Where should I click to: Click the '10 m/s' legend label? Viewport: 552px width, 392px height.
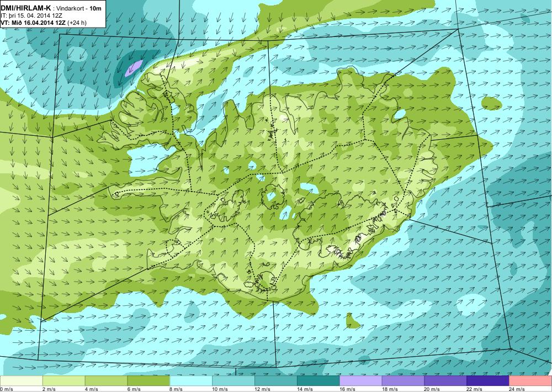point(220,389)
